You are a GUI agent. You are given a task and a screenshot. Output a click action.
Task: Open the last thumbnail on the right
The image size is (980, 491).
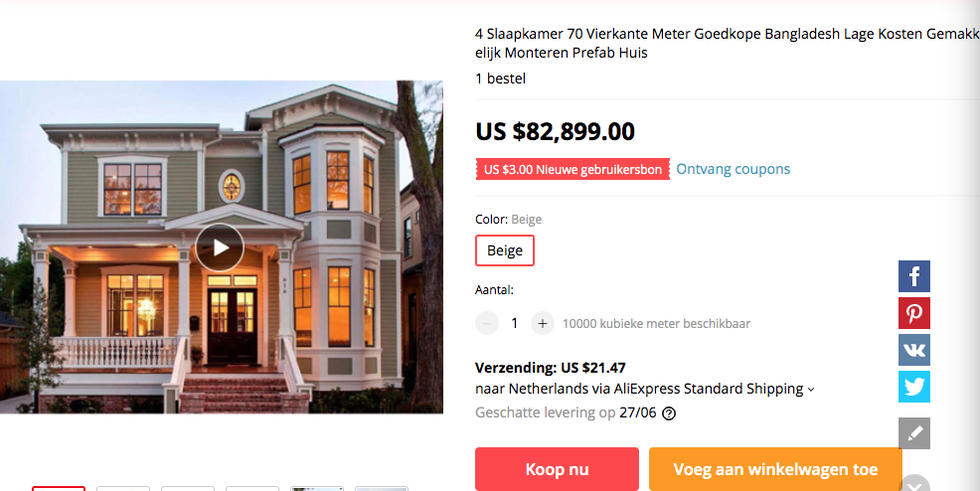[x=382, y=489]
